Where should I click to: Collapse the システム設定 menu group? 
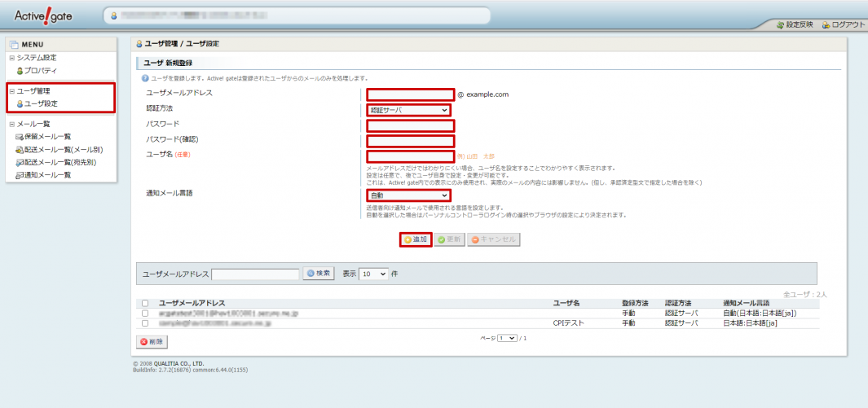(11, 58)
